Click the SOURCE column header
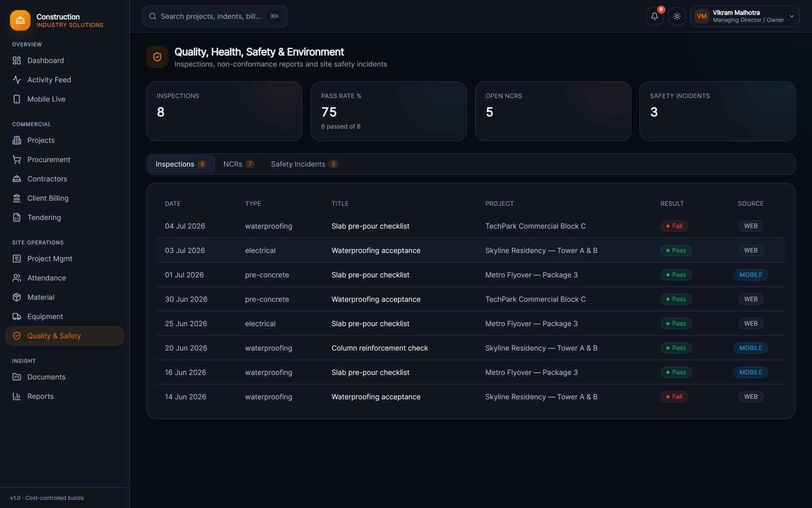812x508 pixels. [x=751, y=204]
